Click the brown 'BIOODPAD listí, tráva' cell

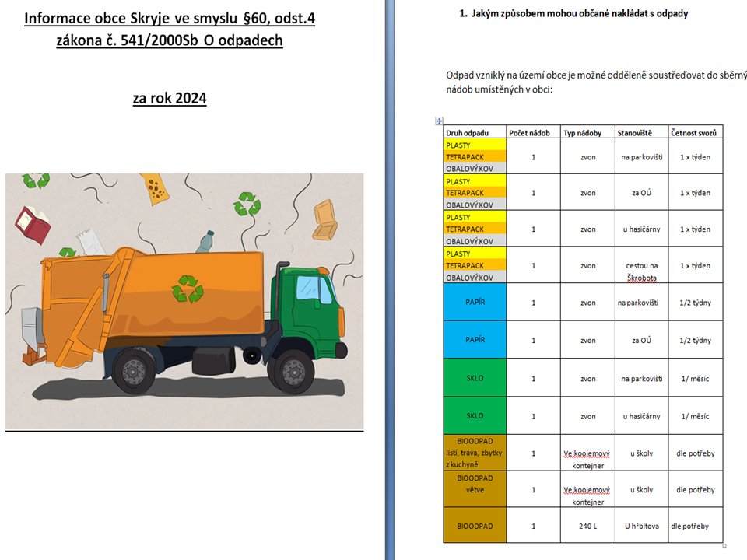pyautogui.click(x=474, y=453)
